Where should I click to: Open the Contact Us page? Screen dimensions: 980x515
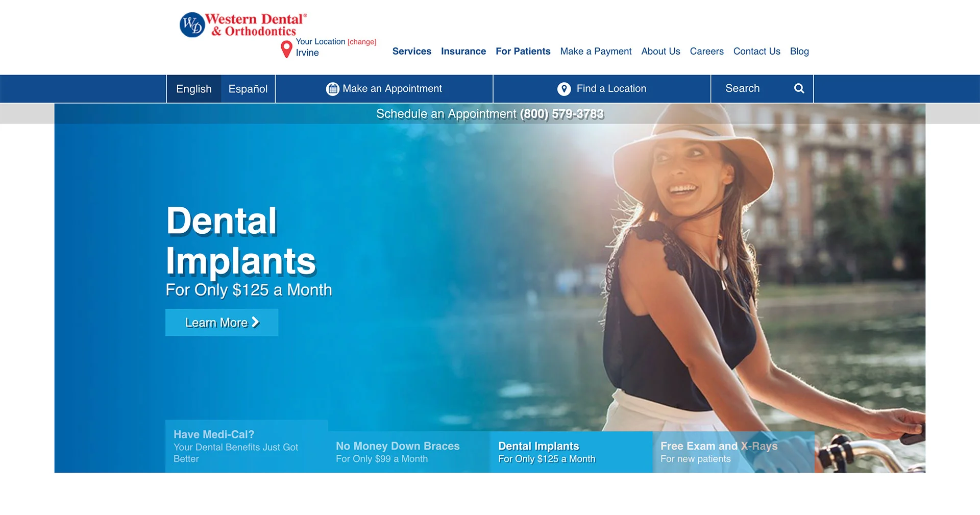coord(757,51)
